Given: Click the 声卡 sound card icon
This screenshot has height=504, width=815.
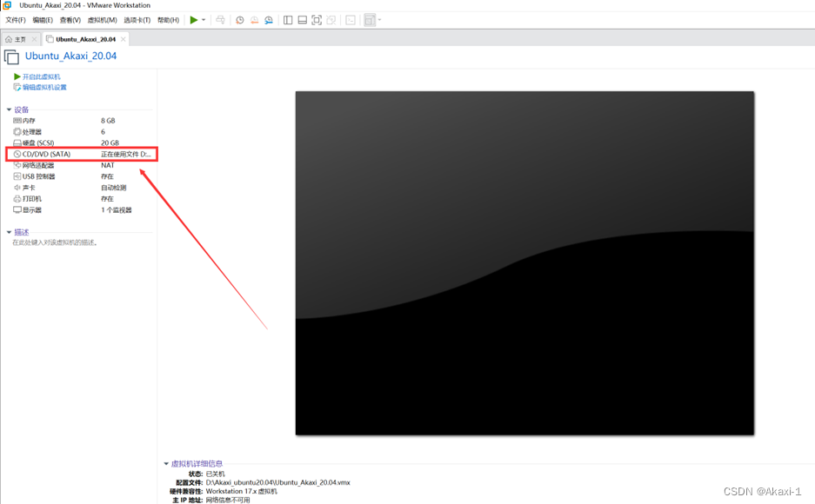Looking at the screenshot, I should [17, 188].
